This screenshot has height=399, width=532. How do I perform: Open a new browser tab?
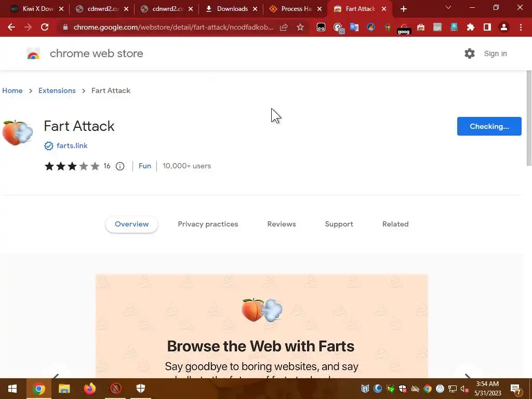(403, 9)
